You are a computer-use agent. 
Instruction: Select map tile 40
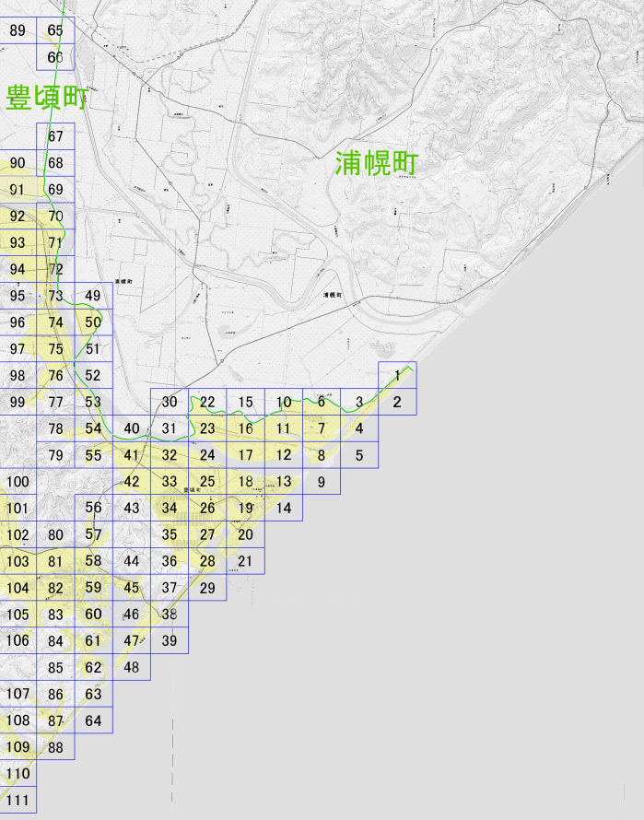[132, 428]
